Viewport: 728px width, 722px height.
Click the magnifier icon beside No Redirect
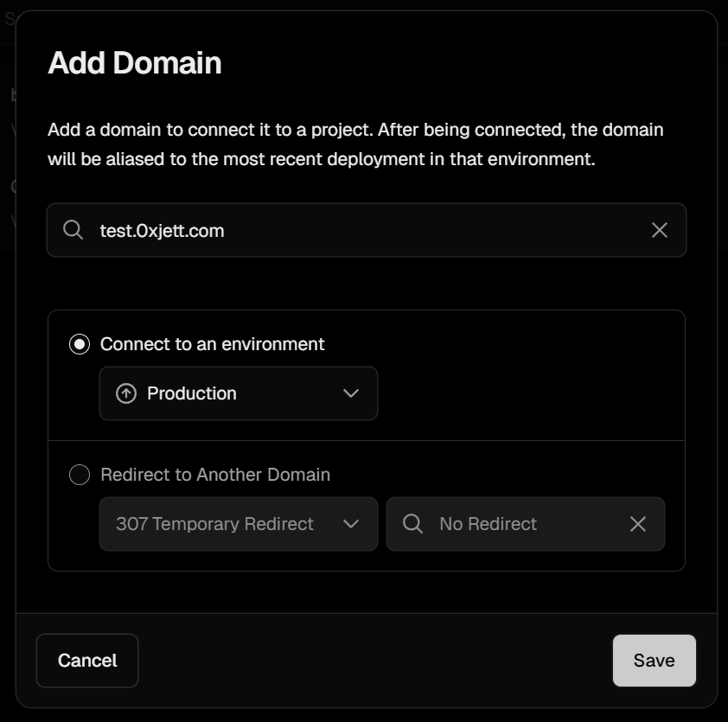coord(413,524)
